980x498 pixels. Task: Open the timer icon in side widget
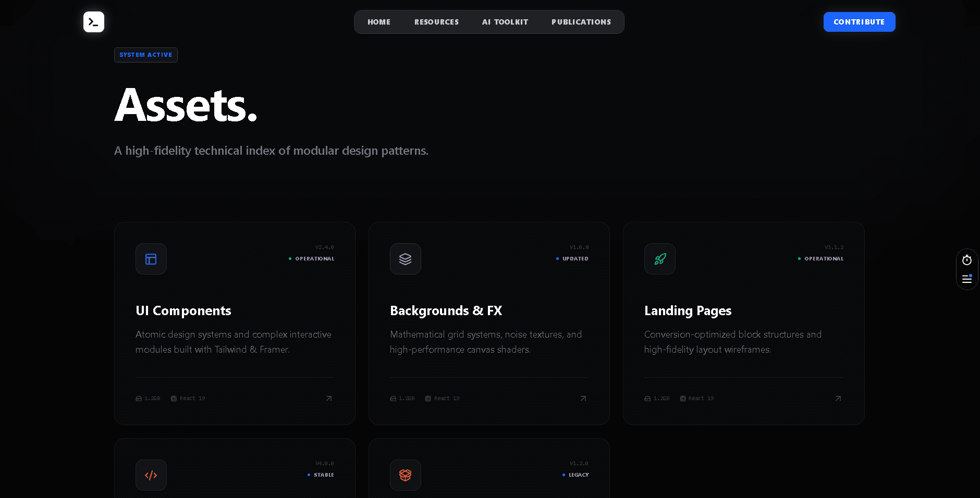[967, 260]
